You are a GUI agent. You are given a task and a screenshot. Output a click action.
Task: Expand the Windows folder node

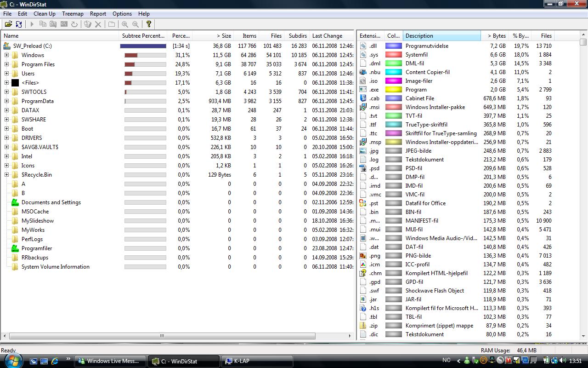(x=6, y=55)
